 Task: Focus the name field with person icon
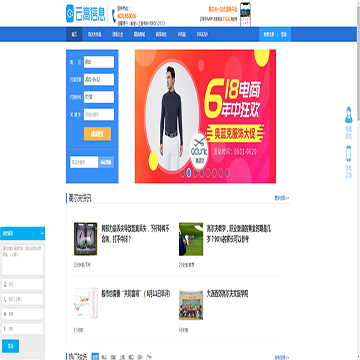click(22, 284)
